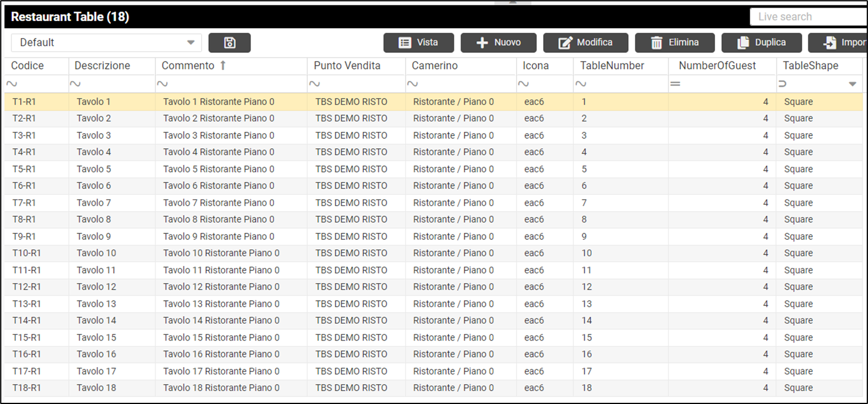The width and height of the screenshot is (868, 404).
Task: Open the Vista view button
Action: coord(418,43)
